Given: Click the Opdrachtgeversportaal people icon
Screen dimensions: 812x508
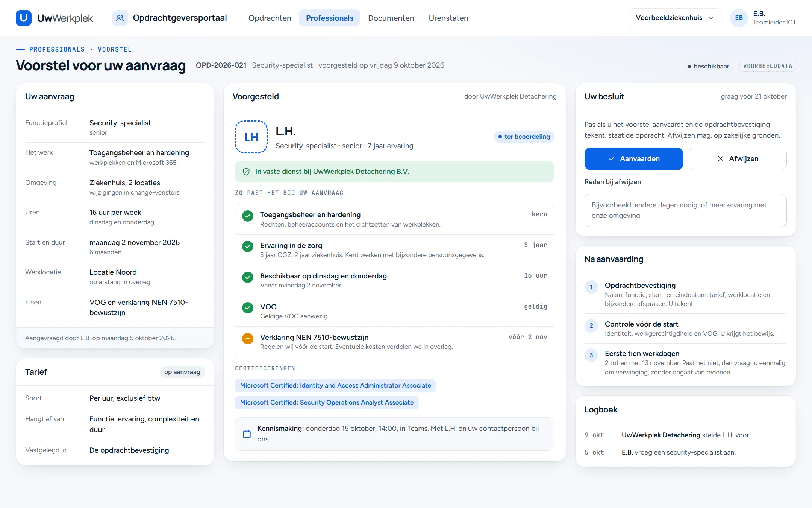Looking at the screenshot, I should (x=120, y=18).
